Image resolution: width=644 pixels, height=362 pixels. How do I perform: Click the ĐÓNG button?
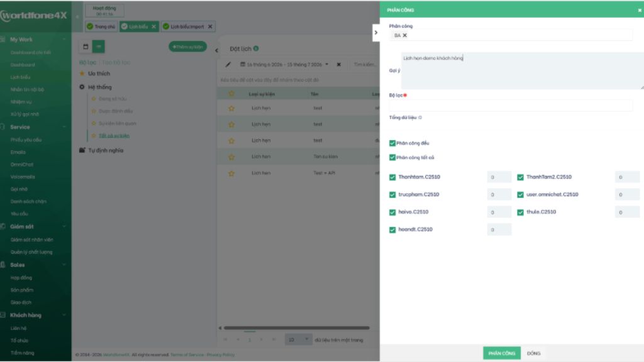click(x=533, y=353)
